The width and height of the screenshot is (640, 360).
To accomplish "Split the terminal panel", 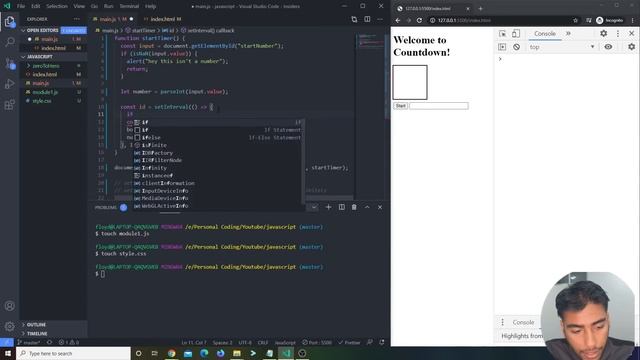I will (x=342, y=207).
